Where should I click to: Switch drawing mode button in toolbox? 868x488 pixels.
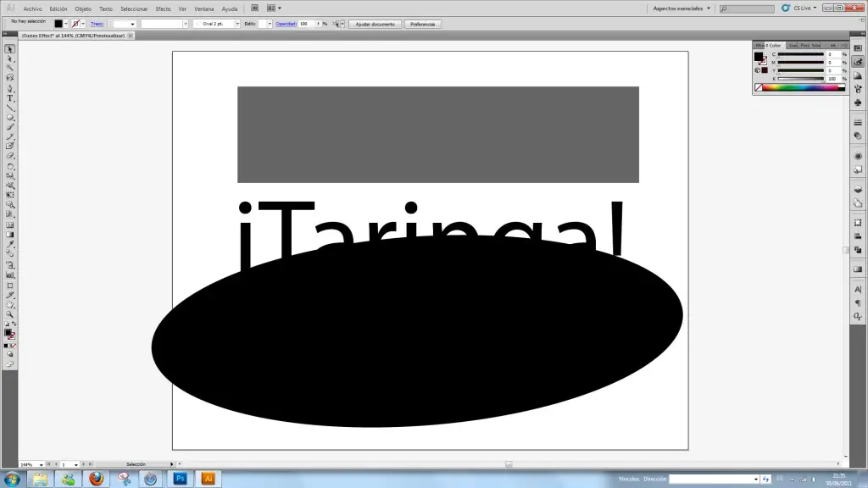10,354
